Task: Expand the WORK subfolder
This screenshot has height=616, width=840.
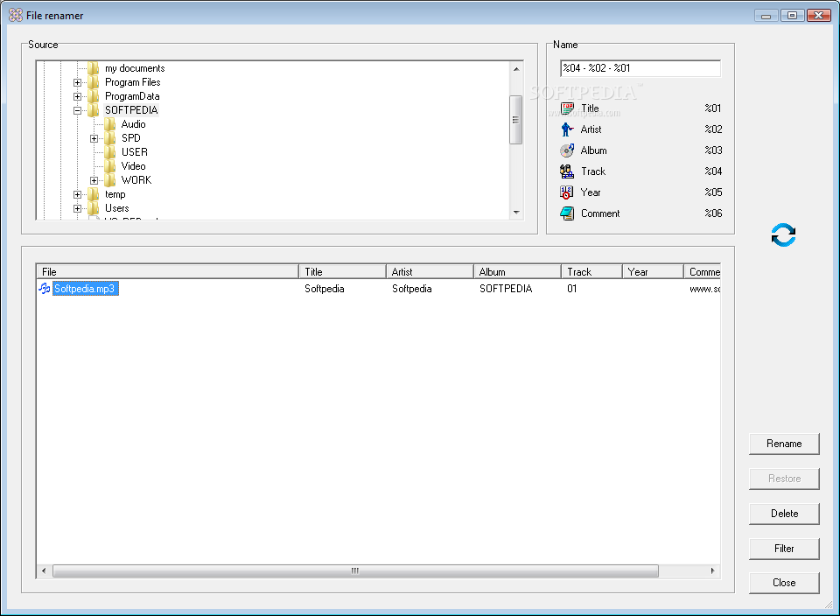Action: pyautogui.click(x=94, y=180)
